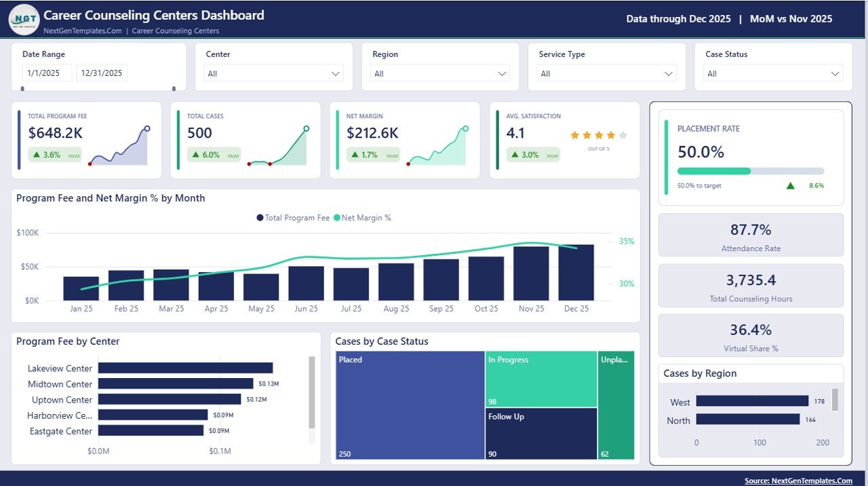The image size is (868, 486).
Task: Click the 36.4% Virtual Share card
Action: tap(751, 335)
